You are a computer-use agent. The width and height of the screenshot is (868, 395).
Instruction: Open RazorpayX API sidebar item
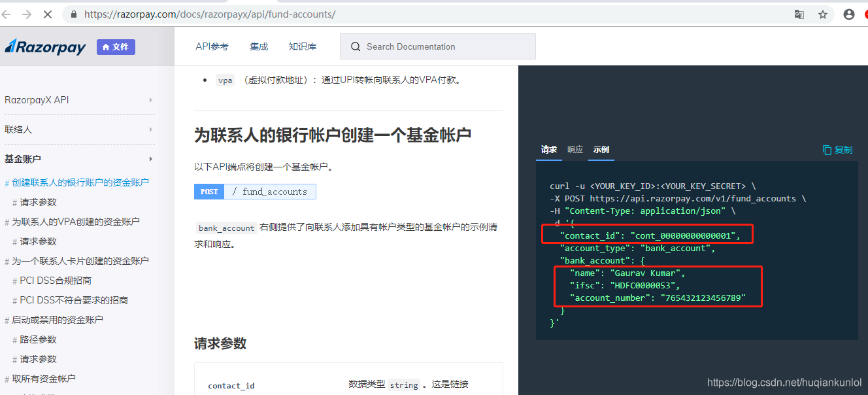pos(37,100)
